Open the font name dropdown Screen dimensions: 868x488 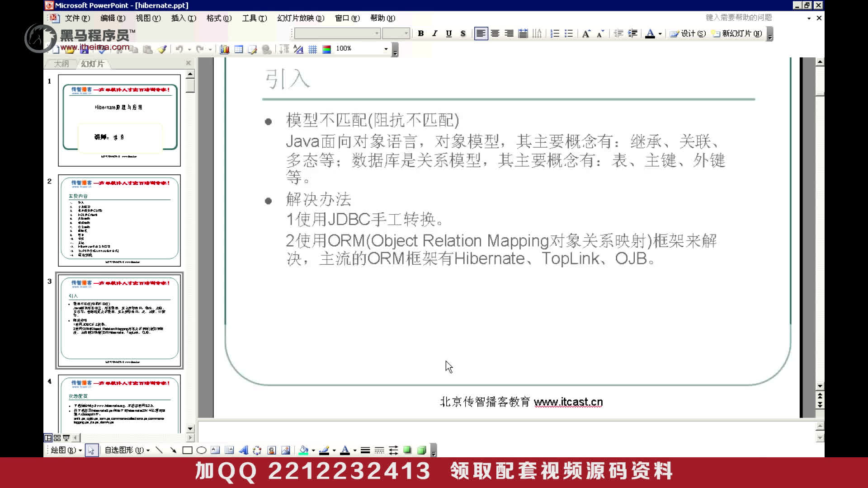tap(377, 33)
